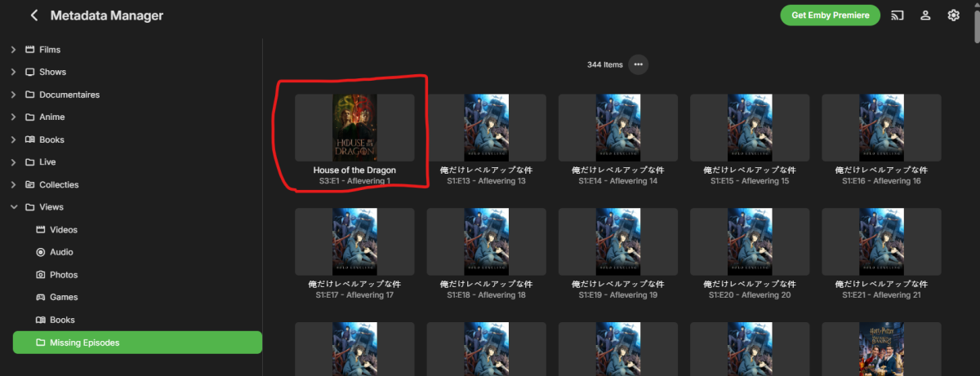This screenshot has width=980, height=376.
Task: Expand the Anime tree node
Action: pyautogui.click(x=13, y=117)
